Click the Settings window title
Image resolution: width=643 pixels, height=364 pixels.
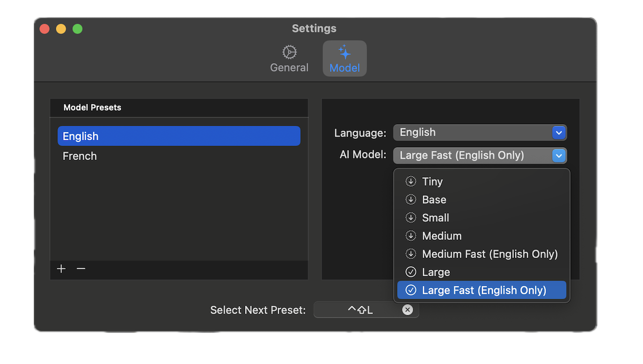tap(314, 28)
